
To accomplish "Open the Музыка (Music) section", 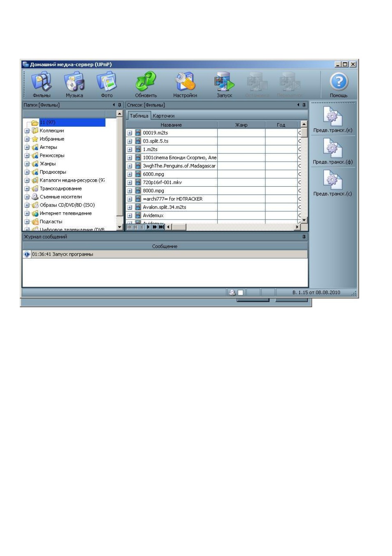I will pos(74,84).
